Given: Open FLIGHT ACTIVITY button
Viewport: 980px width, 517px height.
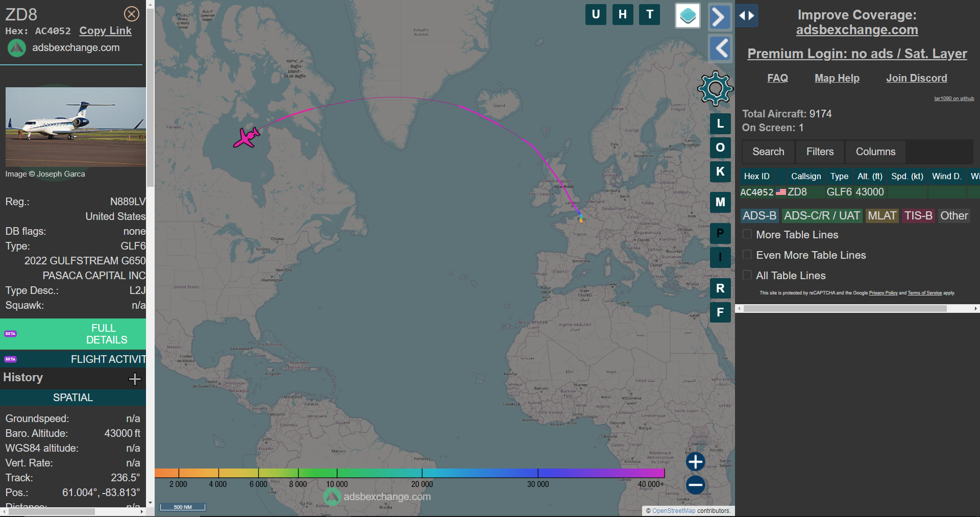Looking at the screenshot, I should pos(73,359).
